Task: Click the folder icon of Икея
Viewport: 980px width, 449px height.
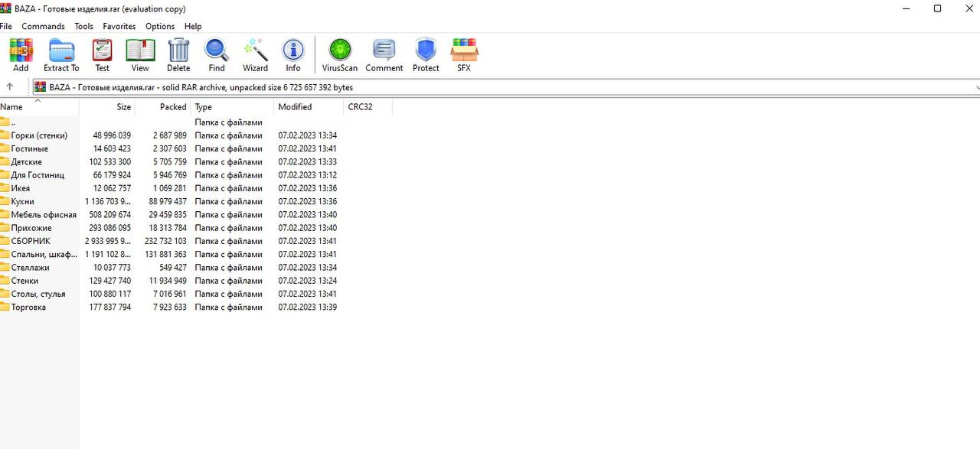Action: tap(5, 188)
